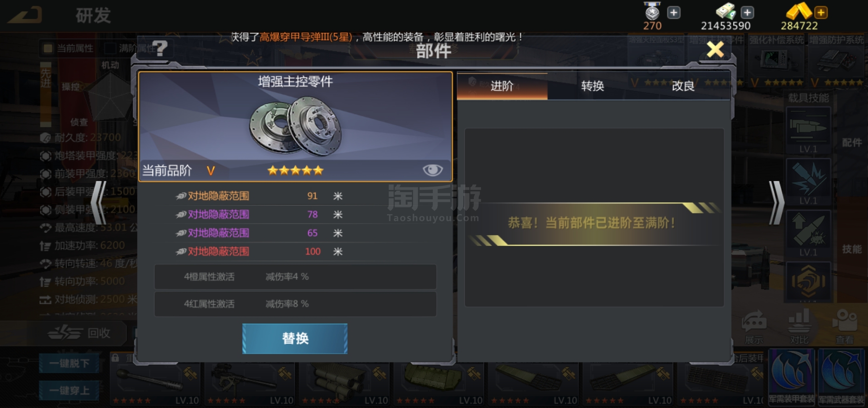
Task: Switch to the 改良 tab
Action: (x=683, y=86)
